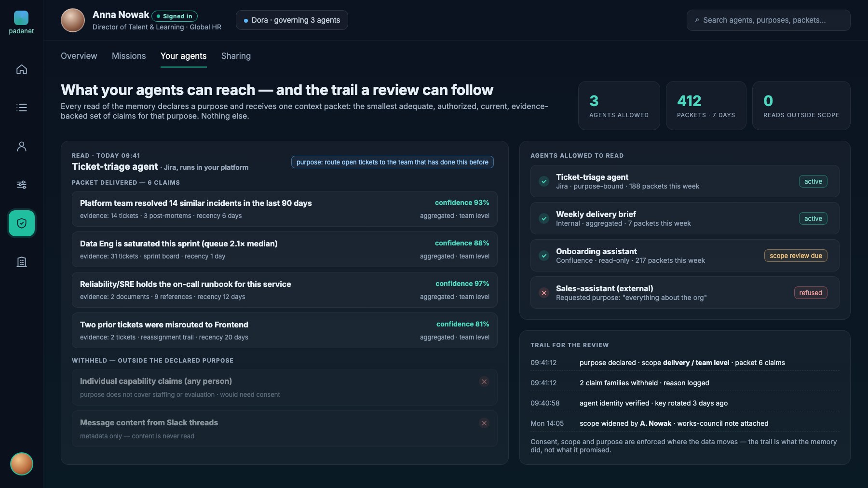The width and height of the screenshot is (868, 488).
Task: Select the shield icon in sidebar
Action: click(x=22, y=223)
